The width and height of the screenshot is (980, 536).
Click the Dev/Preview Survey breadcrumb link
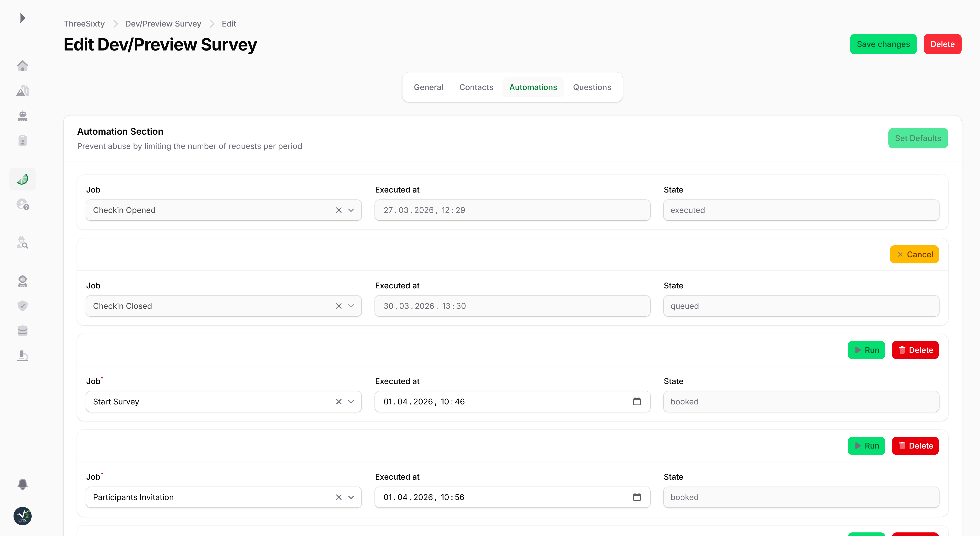(163, 23)
